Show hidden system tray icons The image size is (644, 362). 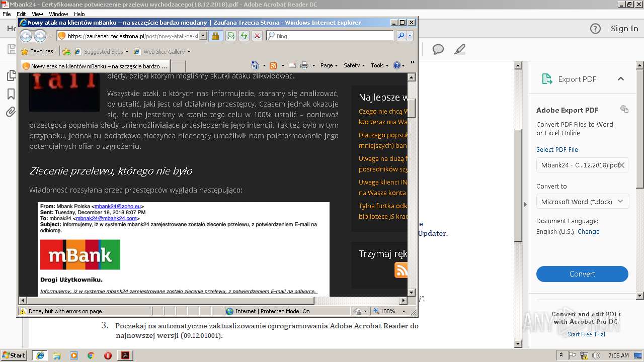(561, 355)
